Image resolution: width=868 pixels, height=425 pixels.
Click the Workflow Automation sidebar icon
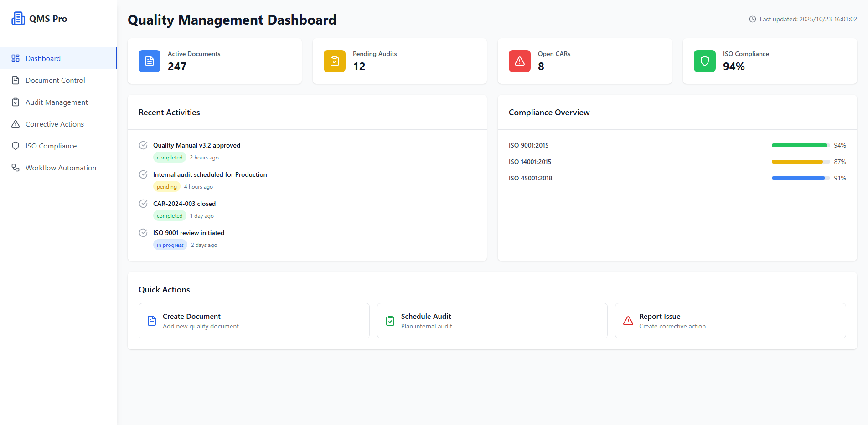(15, 168)
